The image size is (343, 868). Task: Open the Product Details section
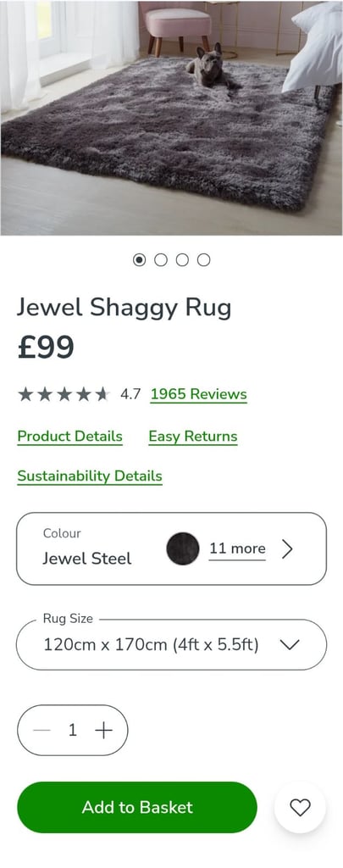click(70, 437)
